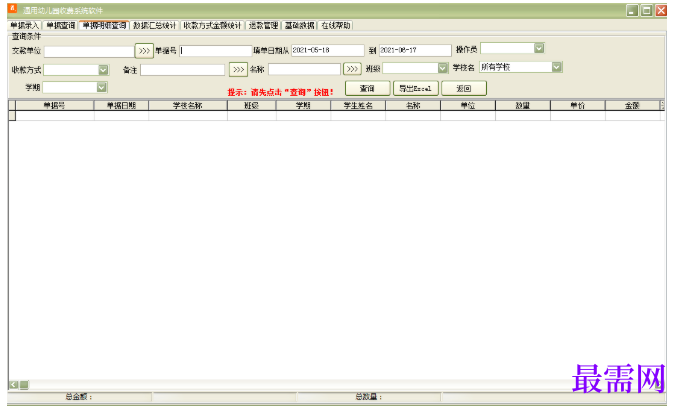The width and height of the screenshot is (684, 410).
Task: Open lookup button next to 名称 field
Action: [352, 69]
